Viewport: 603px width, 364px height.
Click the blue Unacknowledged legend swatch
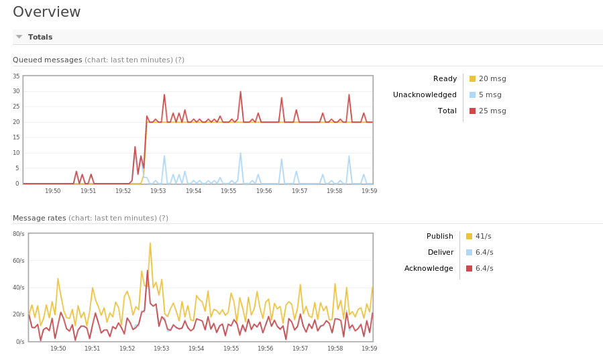point(472,95)
